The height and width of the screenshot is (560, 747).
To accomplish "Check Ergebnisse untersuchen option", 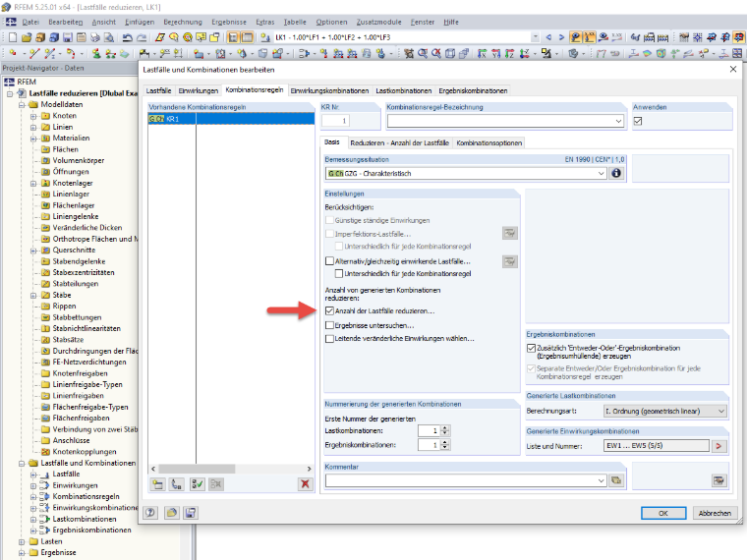I will (x=329, y=325).
